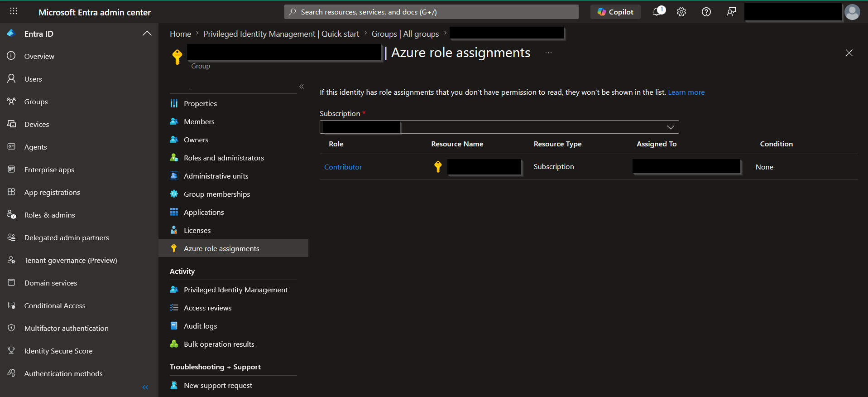Open Privileged Identity Management Quick start breadcrumb
Screen dimensions: 868x397
[x=281, y=34]
